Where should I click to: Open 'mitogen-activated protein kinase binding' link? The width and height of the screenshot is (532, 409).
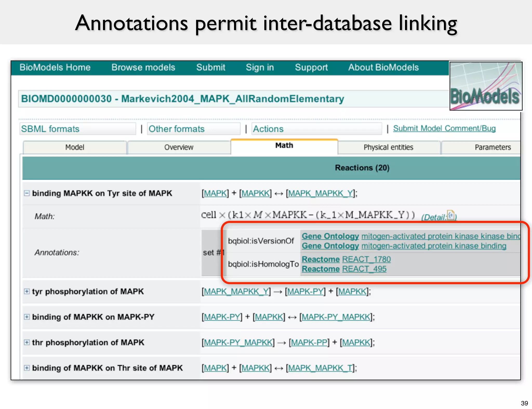coord(434,246)
